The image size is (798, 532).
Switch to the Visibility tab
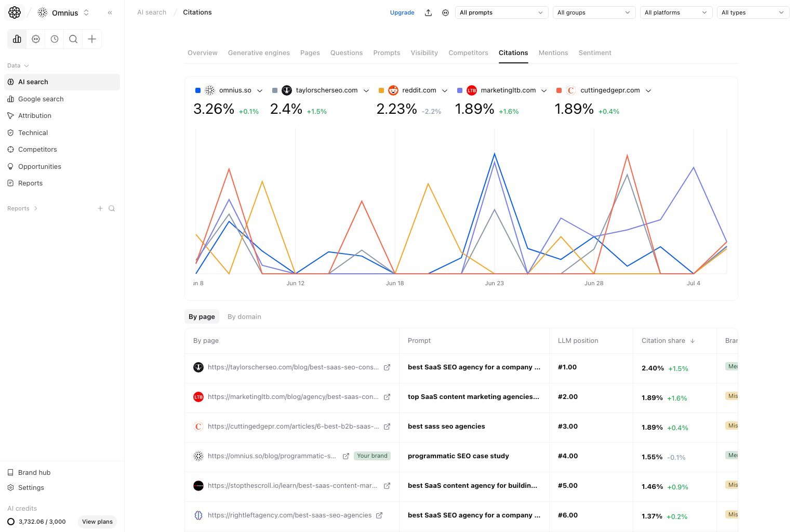pyautogui.click(x=424, y=53)
